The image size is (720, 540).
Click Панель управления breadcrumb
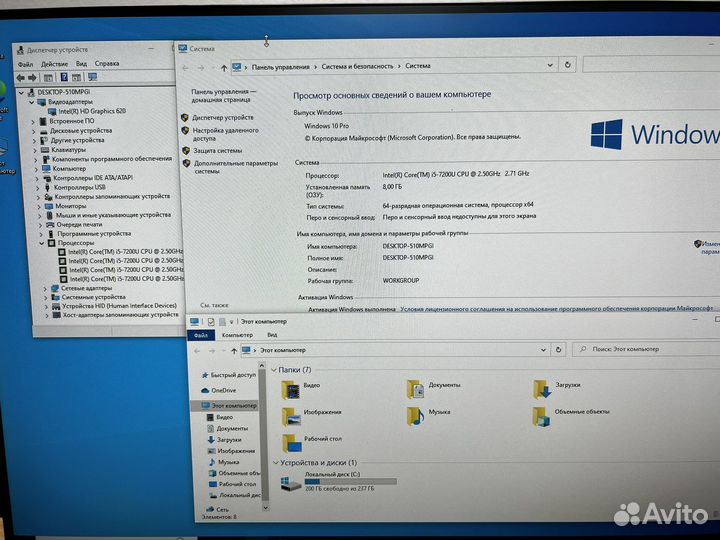[281, 67]
